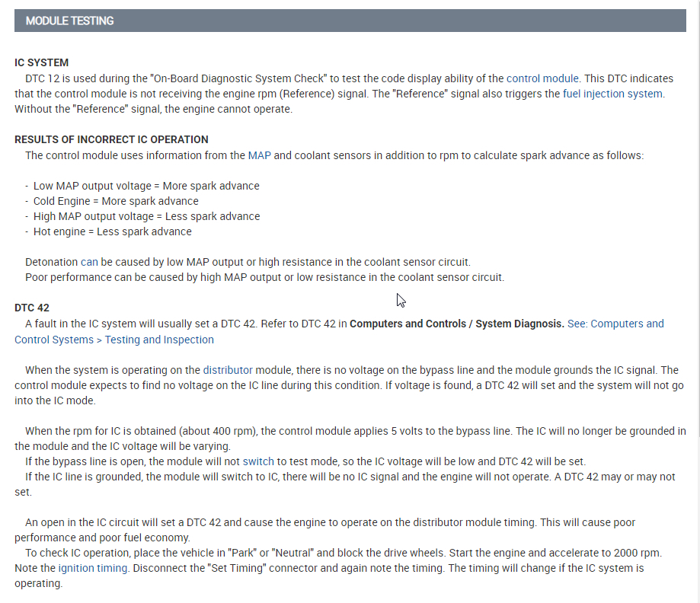Click the "Cold Engine = More spark advance" line

(x=116, y=201)
